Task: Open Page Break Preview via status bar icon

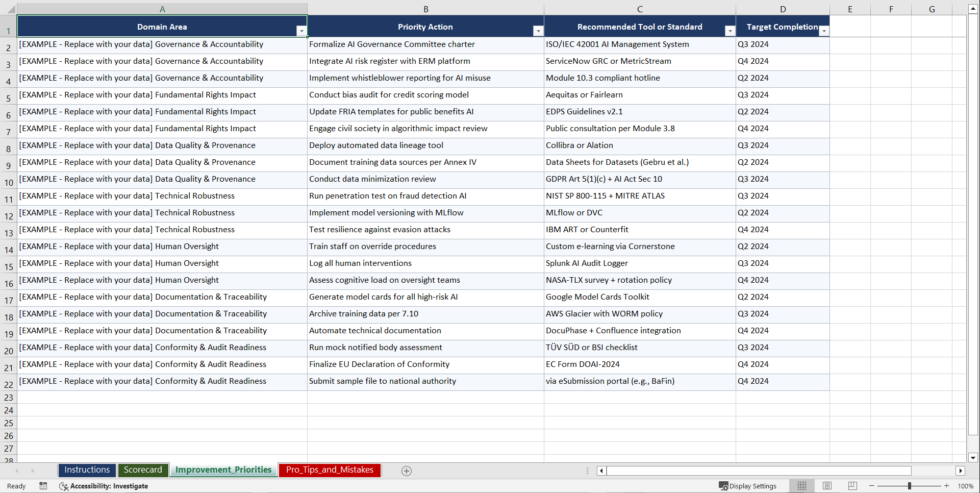Action: coord(852,486)
